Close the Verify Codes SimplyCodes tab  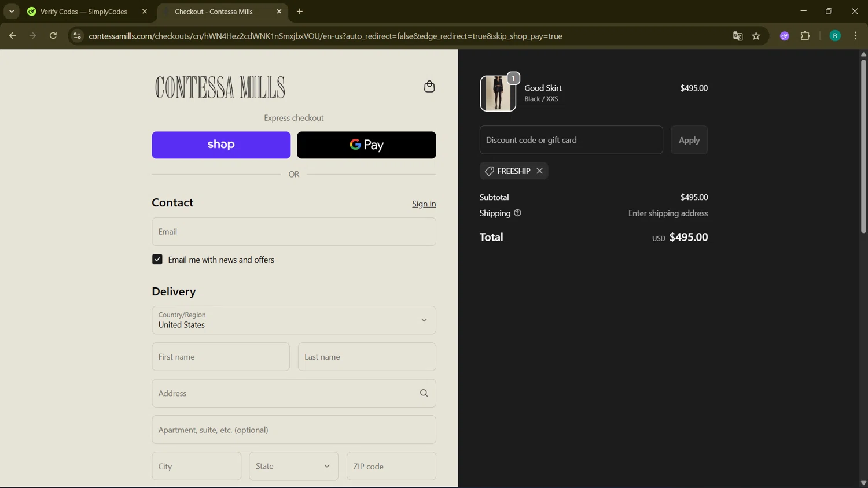[145, 12]
